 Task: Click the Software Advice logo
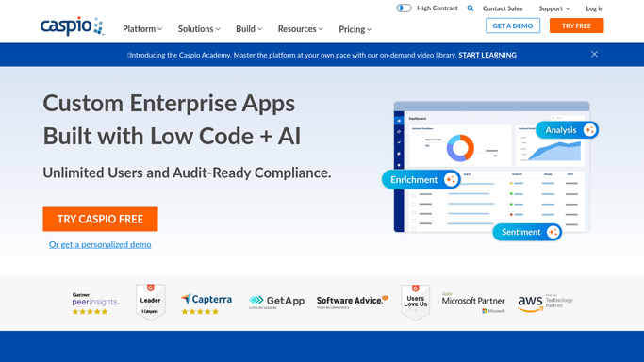(353, 302)
